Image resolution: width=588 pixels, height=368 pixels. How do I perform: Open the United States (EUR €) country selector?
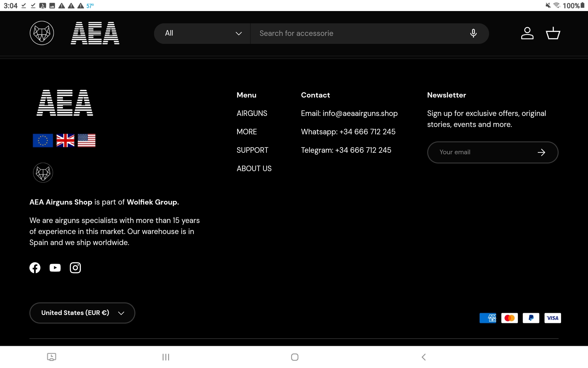[82, 313]
